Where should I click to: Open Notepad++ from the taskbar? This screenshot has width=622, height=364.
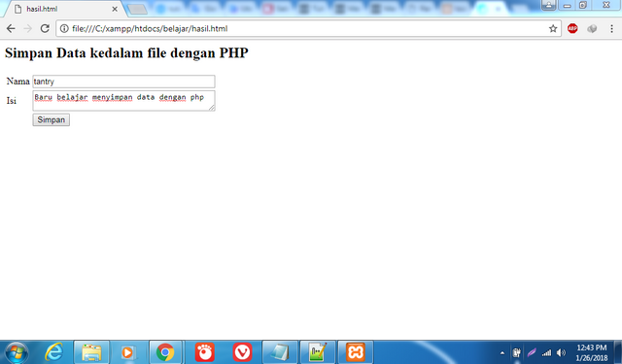tap(318, 352)
